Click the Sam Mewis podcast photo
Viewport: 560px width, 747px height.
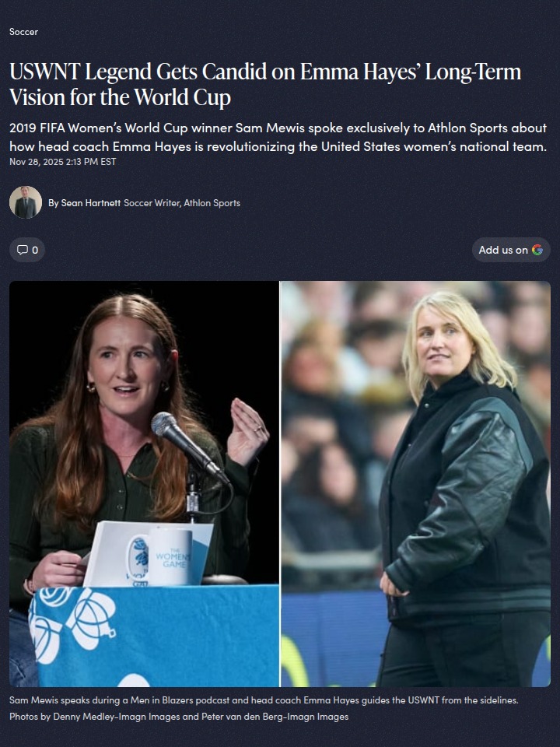coord(144,483)
